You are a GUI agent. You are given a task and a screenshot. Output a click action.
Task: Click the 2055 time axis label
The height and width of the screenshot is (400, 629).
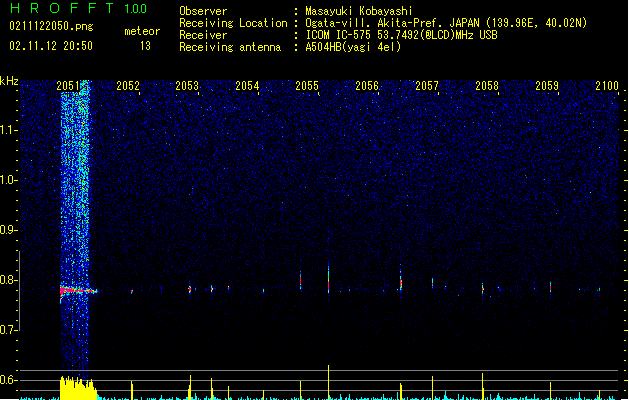[307, 86]
